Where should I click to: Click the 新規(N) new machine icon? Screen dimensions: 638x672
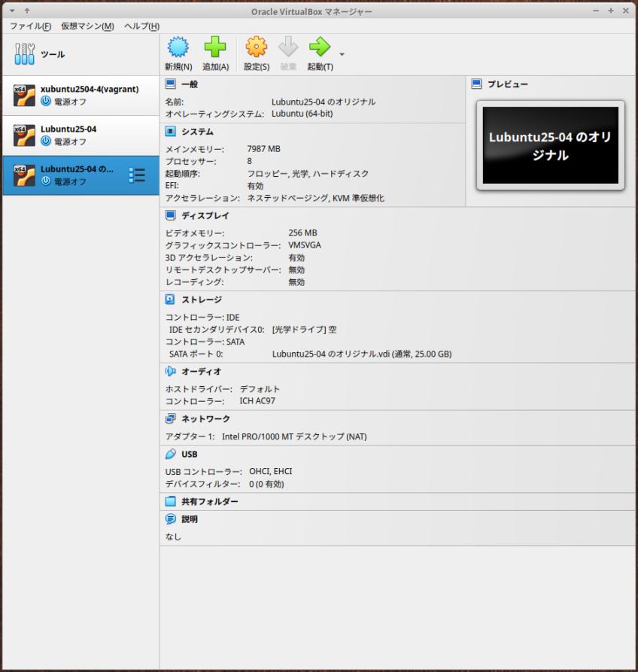pyautogui.click(x=178, y=47)
